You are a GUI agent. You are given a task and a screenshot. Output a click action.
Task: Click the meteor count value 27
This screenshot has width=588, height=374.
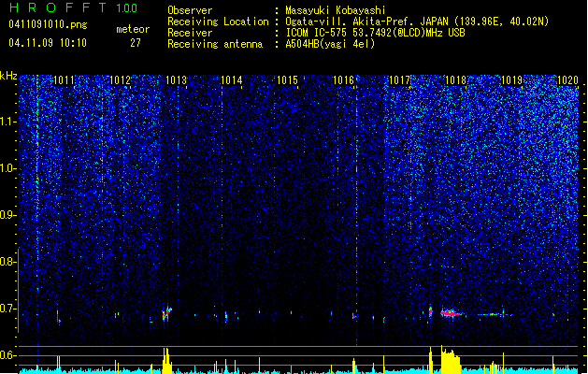pyautogui.click(x=136, y=43)
